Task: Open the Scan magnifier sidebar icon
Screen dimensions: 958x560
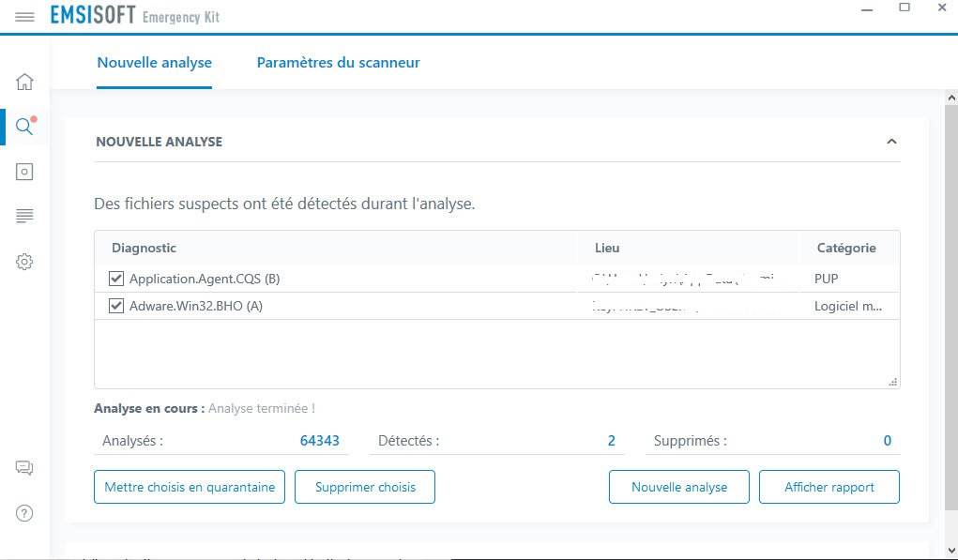Action: pyautogui.click(x=24, y=127)
